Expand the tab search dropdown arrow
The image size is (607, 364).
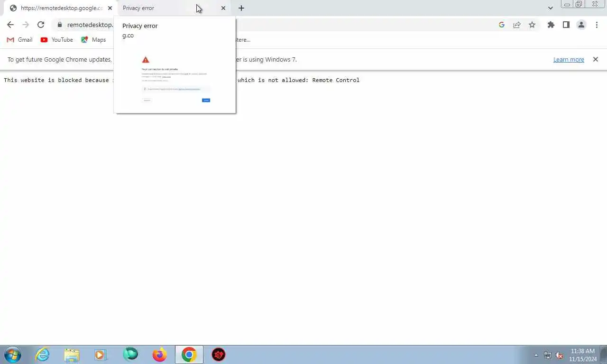(x=551, y=8)
